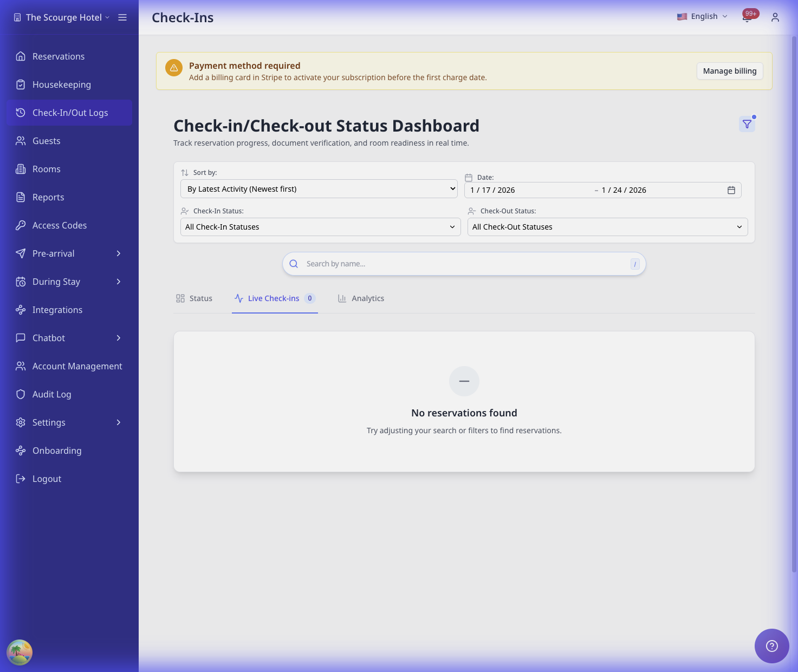Viewport: 798px width, 672px height.
Task: Open the English language dropdown
Action: tap(702, 16)
